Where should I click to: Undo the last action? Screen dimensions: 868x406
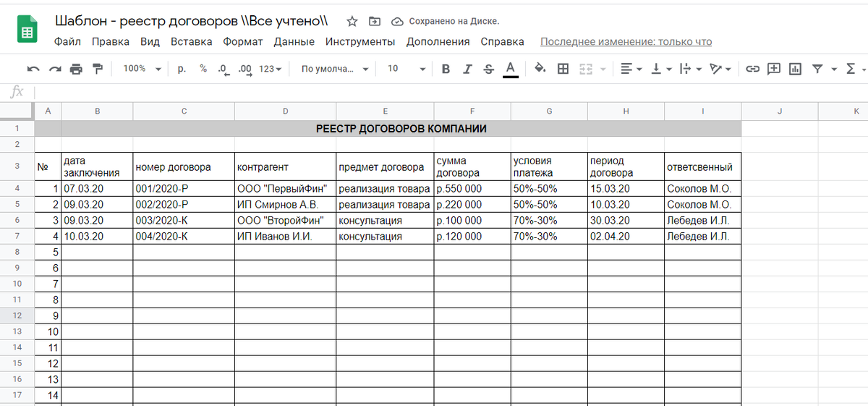tap(33, 69)
